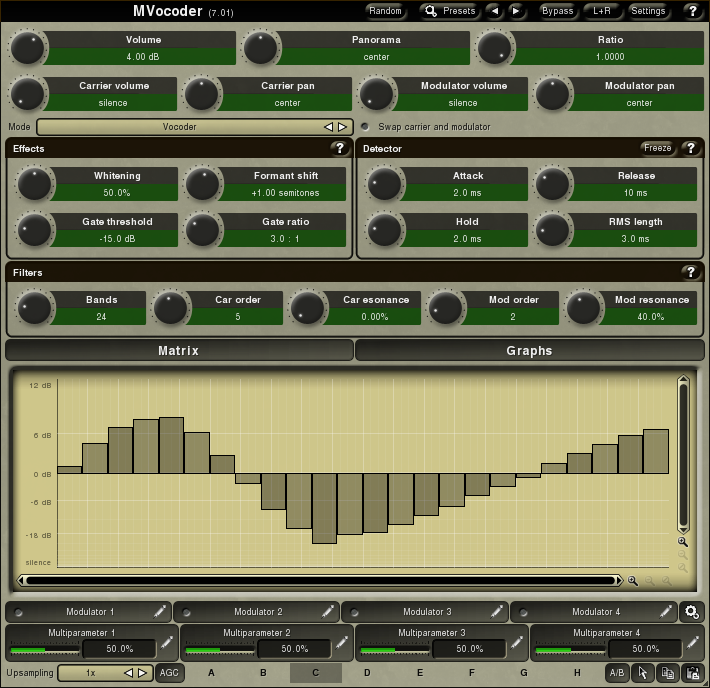The width and height of the screenshot is (710, 688).
Task: Enable Swap carrier and modulator
Action: coord(365,127)
